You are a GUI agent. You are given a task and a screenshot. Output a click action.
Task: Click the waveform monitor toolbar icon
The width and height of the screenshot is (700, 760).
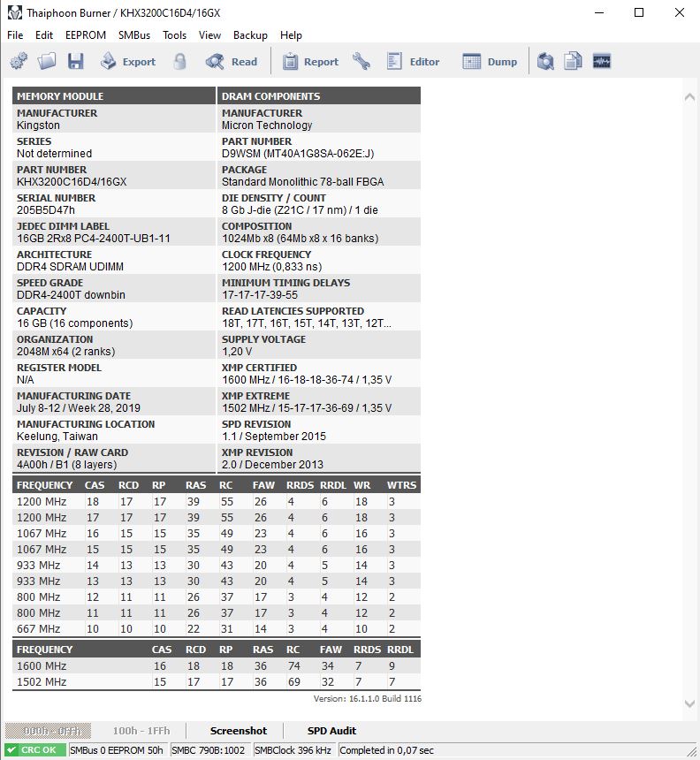[602, 62]
